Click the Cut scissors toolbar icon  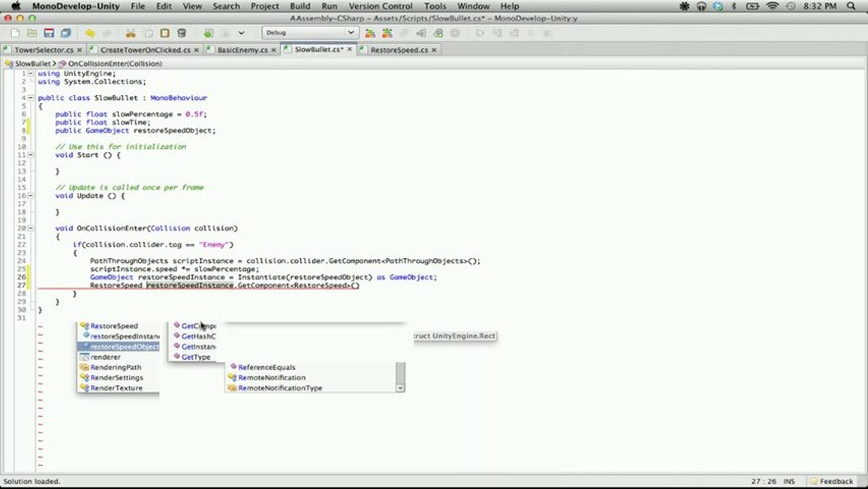tap(130, 33)
